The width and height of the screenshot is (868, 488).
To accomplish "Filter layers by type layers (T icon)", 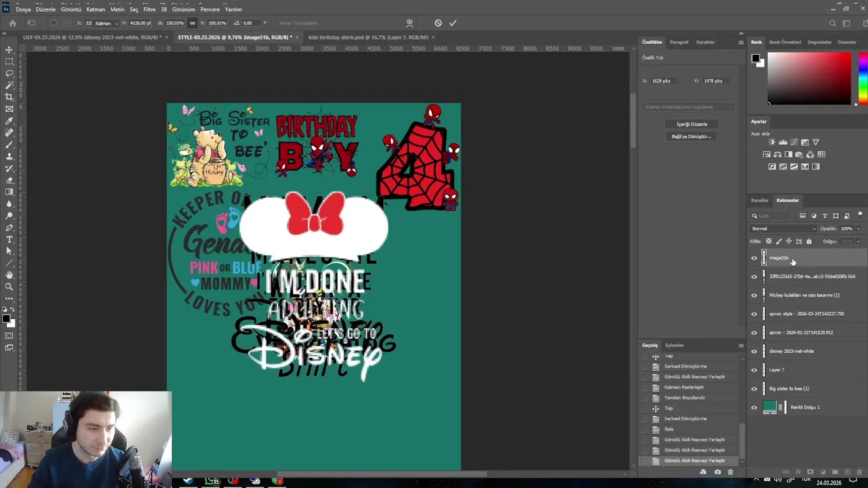I will (825, 216).
